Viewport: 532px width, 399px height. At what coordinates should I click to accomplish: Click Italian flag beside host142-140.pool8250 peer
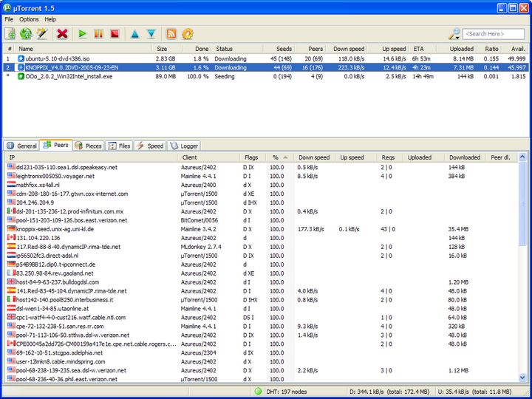point(11,299)
